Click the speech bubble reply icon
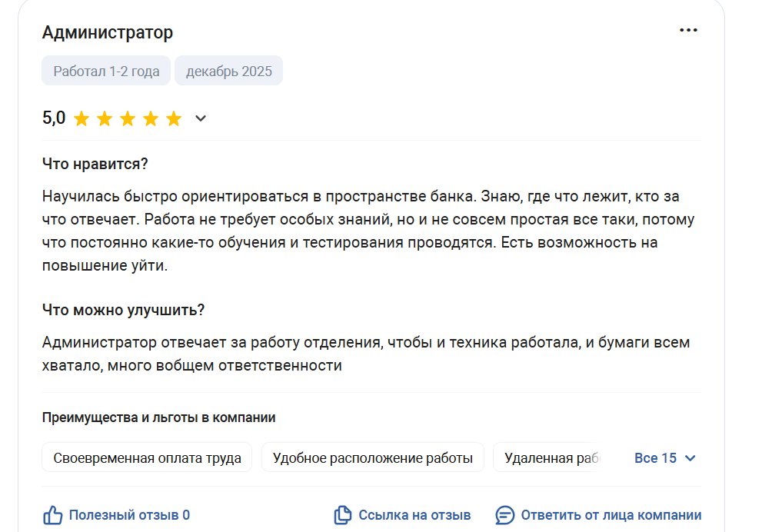762x532 pixels. pos(505,515)
